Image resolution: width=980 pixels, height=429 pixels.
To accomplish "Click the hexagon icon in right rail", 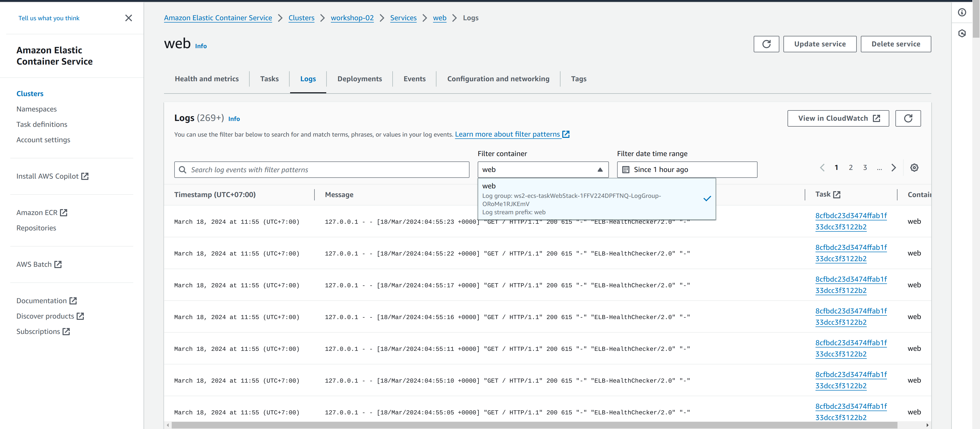I will point(962,34).
